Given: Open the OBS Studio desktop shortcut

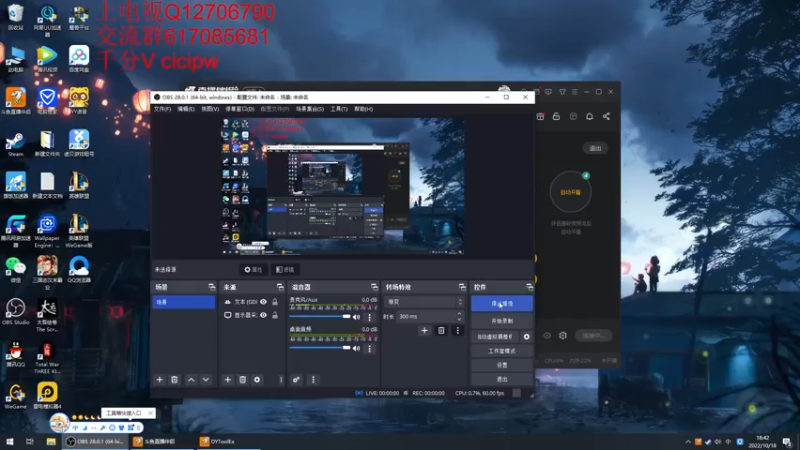Looking at the screenshot, I should (15, 312).
